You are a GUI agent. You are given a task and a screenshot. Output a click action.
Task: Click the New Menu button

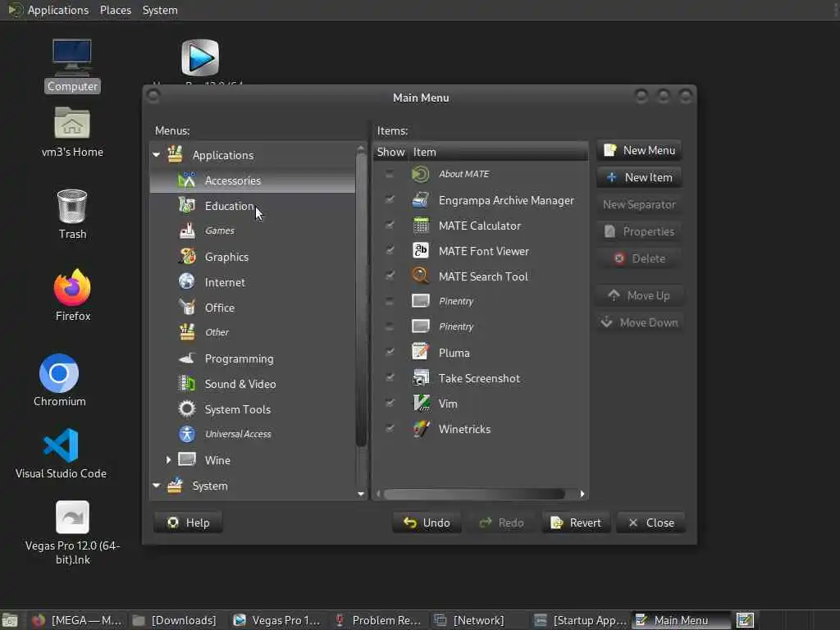639,151
